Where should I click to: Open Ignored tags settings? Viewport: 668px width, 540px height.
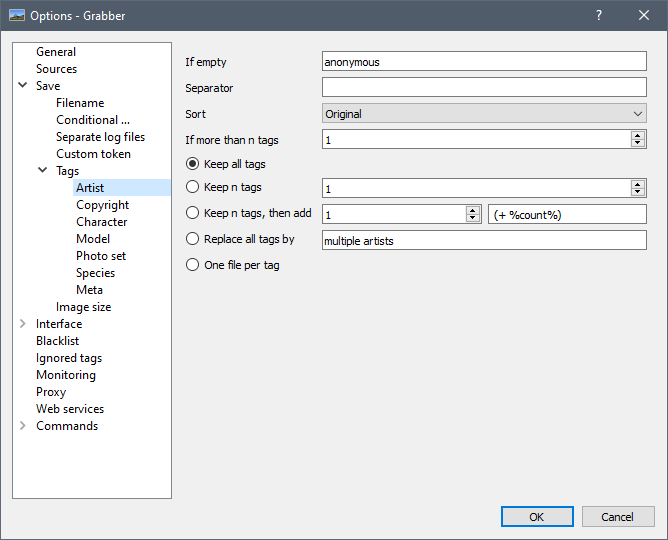pyautogui.click(x=69, y=358)
